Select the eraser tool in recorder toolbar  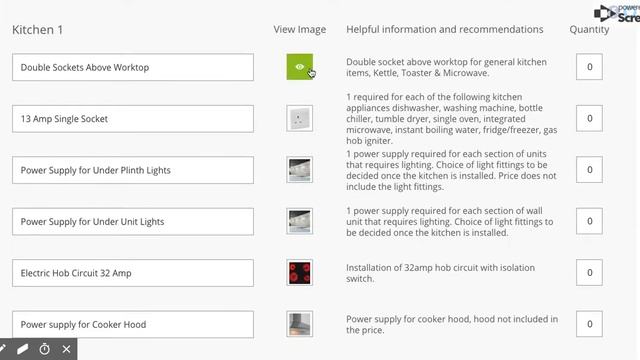click(23, 349)
